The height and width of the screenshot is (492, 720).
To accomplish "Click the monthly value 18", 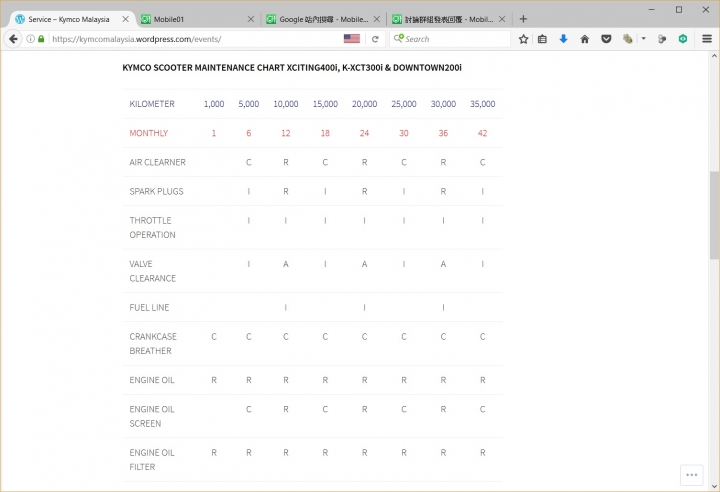I will [x=325, y=133].
